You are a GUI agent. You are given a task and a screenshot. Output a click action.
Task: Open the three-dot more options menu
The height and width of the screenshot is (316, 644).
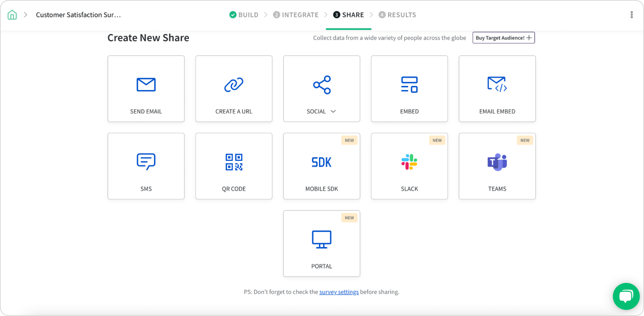pyautogui.click(x=632, y=15)
